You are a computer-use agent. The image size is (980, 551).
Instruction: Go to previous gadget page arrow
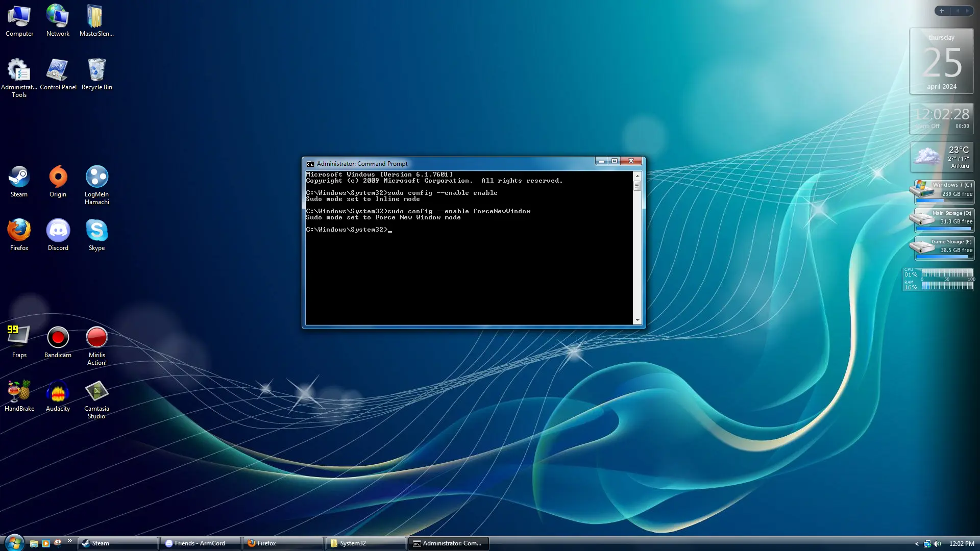click(x=958, y=11)
